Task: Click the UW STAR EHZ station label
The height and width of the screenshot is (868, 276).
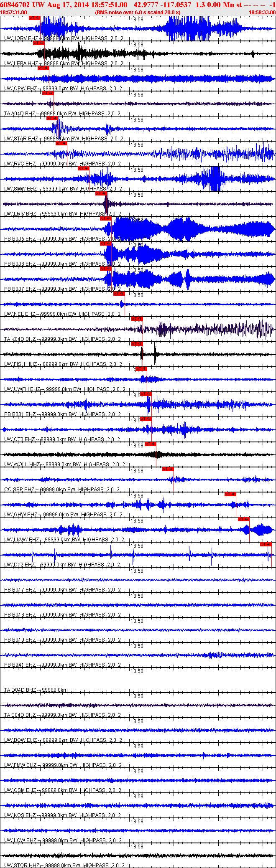Action: coord(21,139)
